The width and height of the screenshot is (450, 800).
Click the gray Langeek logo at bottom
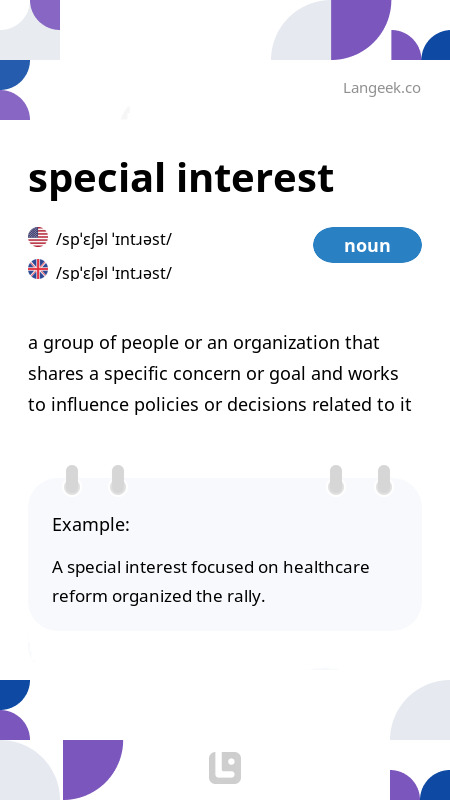[225, 768]
